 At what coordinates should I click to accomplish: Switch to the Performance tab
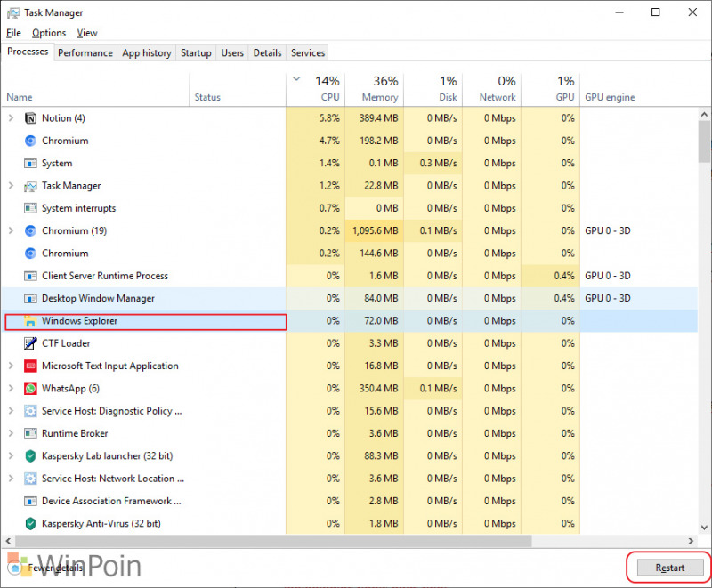(85, 52)
